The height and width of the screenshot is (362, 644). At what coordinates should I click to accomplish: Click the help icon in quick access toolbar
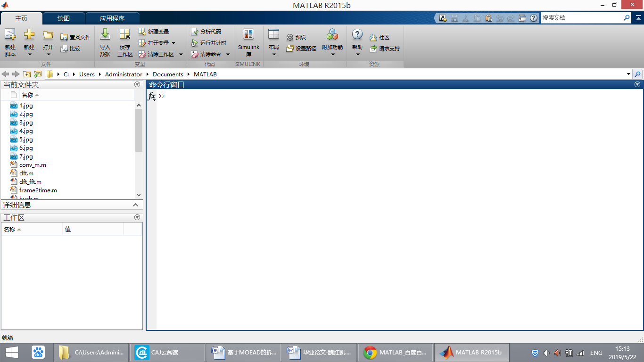(x=534, y=18)
